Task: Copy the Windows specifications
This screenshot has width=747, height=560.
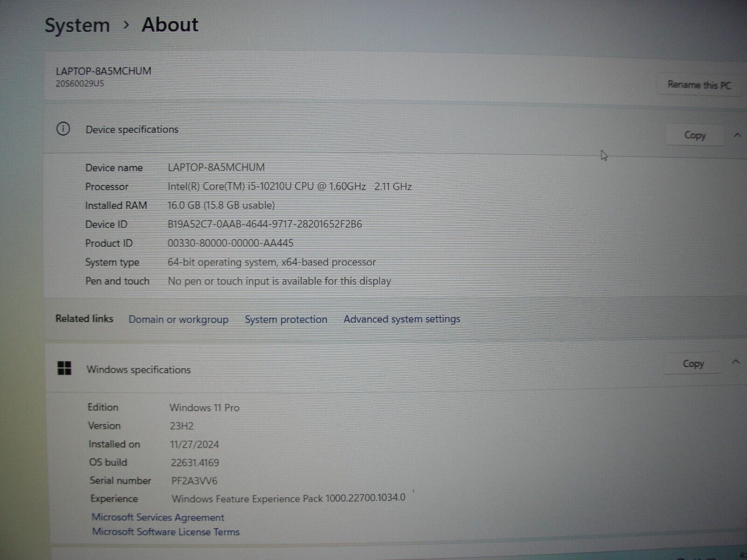Action: [x=693, y=363]
